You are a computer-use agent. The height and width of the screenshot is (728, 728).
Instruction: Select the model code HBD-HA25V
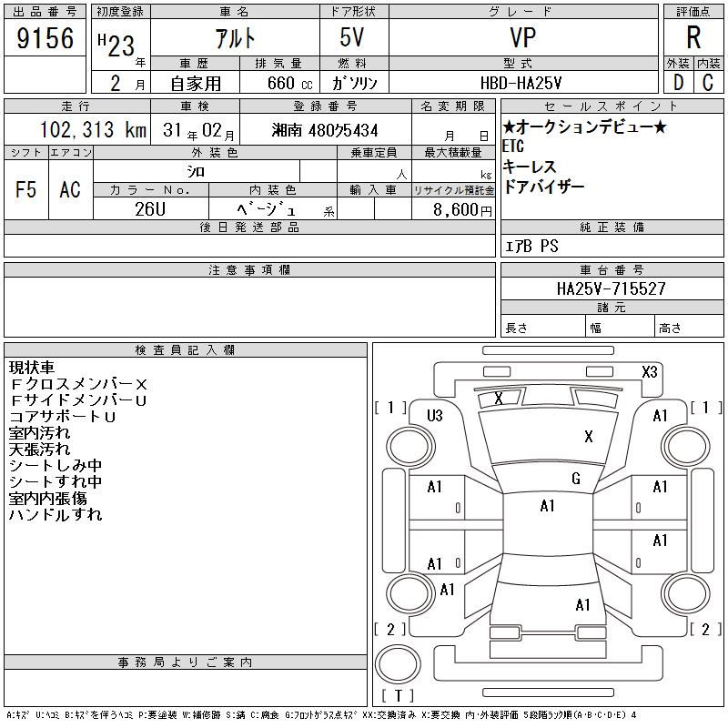(522, 82)
